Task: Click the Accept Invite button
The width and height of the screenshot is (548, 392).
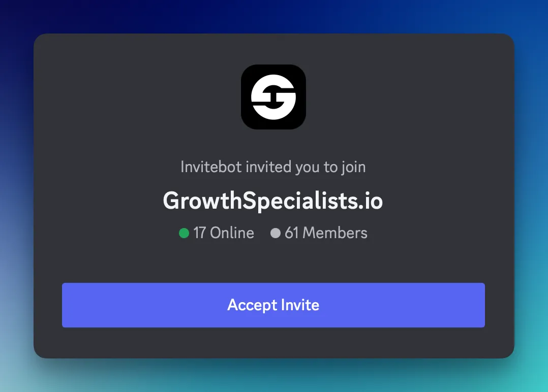Action: 273,305
